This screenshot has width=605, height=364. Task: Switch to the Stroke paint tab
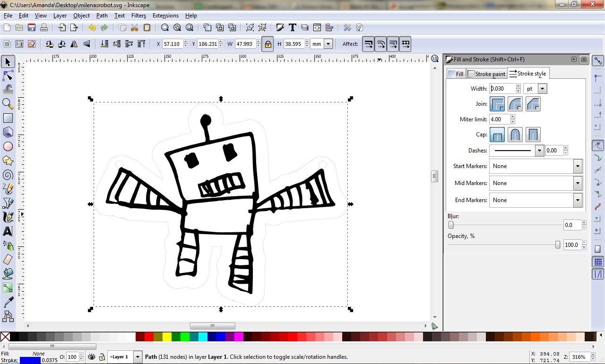(486, 74)
